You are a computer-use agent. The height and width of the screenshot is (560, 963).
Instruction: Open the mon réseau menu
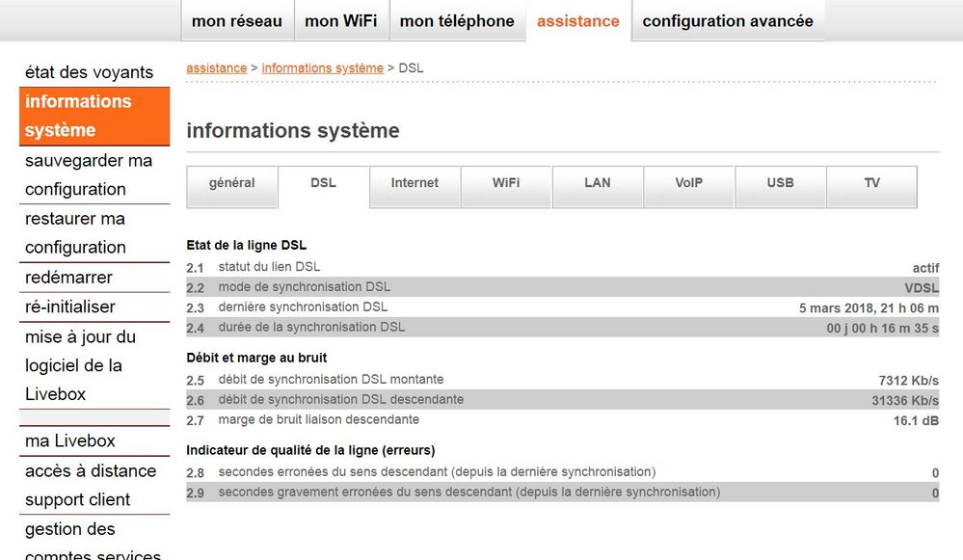(x=236, y=20)
